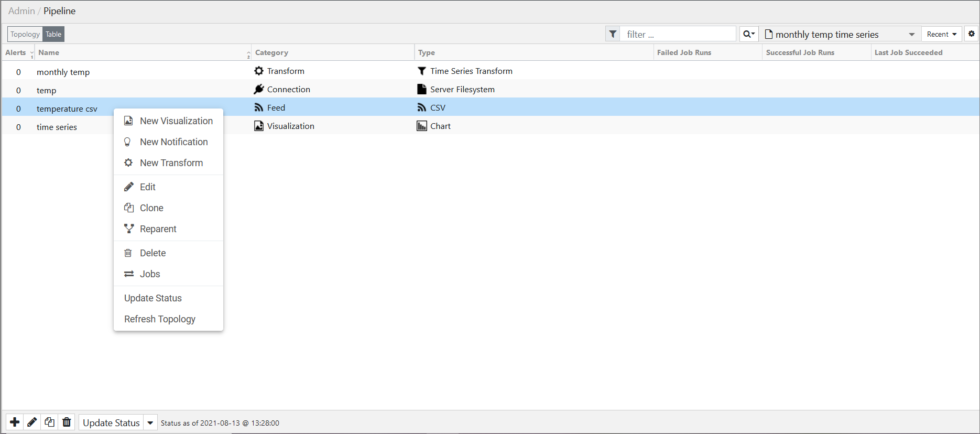Switch to Topology view

pyautogui.click(x=25, y=34)
